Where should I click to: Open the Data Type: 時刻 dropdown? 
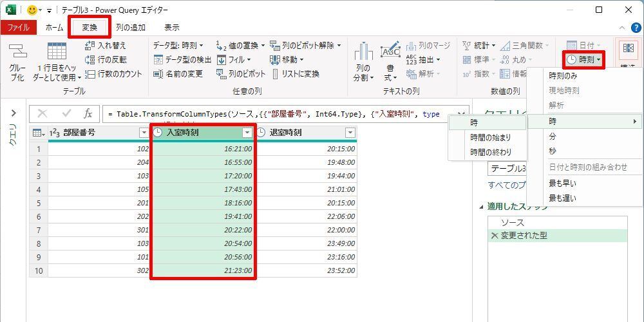(x=178, y=46)
